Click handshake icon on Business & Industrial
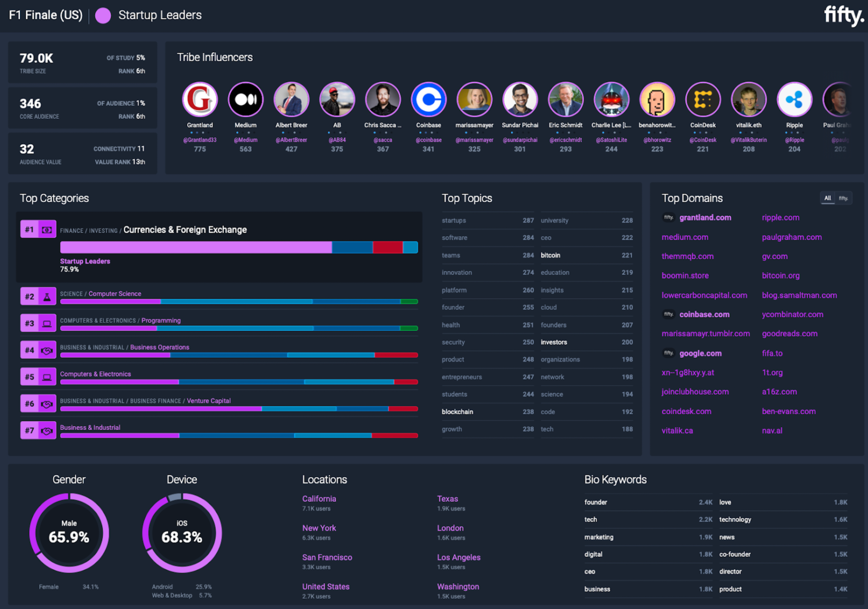Image resolution: width=868 pixels, height=609 pixels. (x=47, y=431)
